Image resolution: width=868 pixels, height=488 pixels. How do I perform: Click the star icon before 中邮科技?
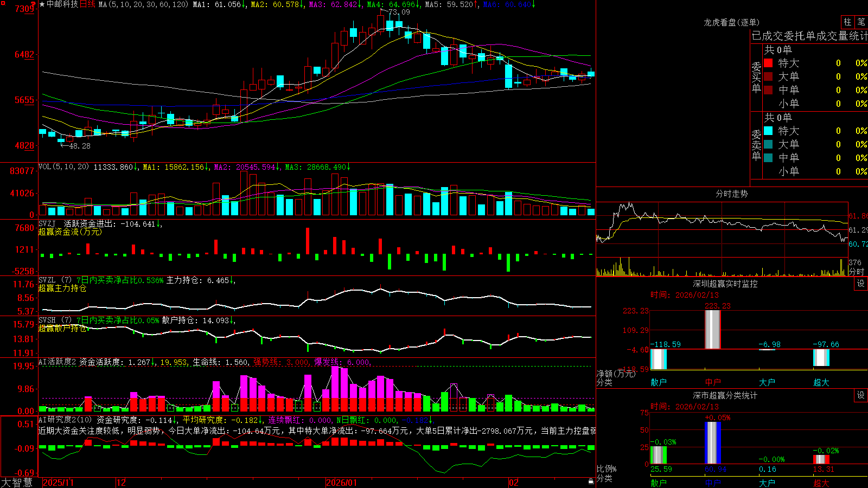pyautogui.click(x=42, y=4)
